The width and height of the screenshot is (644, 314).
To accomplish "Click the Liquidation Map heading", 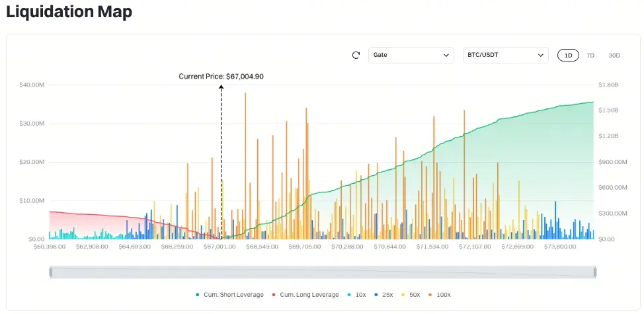I will (x=69, y=11).
